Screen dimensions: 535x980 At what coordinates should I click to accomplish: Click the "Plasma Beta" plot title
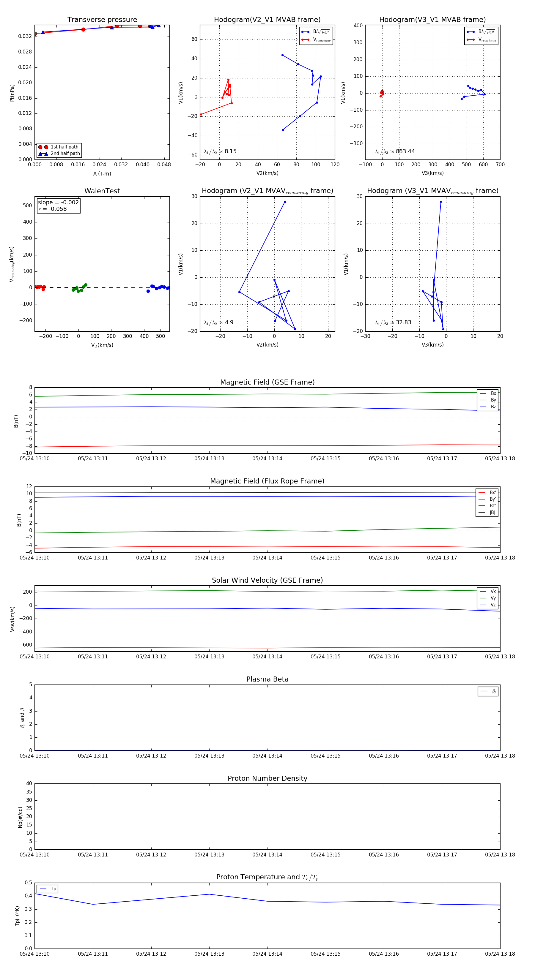[x=267, y=679]
